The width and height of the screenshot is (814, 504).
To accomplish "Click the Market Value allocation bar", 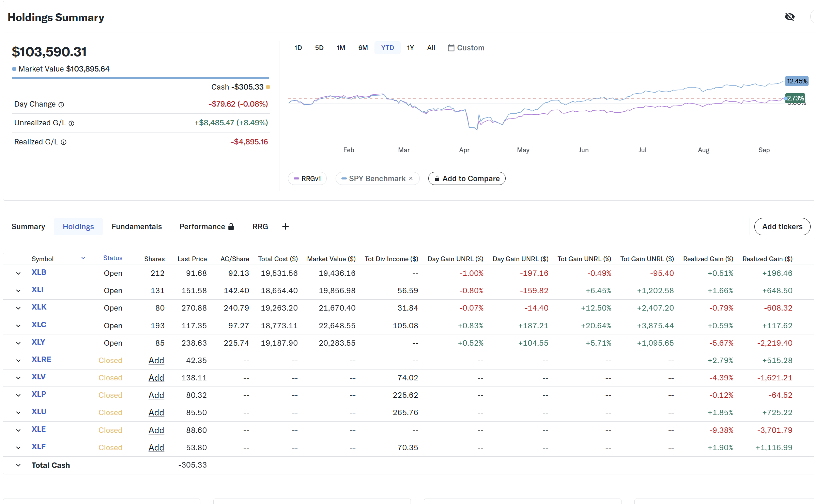I will (140, 78).
